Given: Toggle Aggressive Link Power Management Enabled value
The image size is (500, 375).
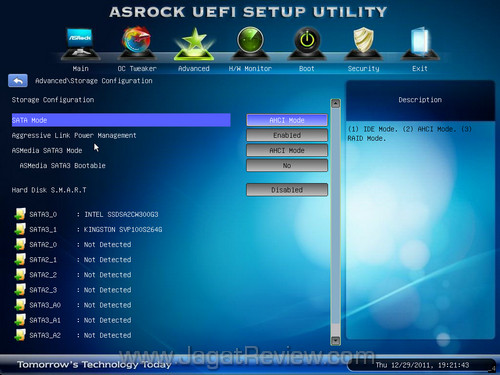Looking at the screenshot, I should 287,135.
